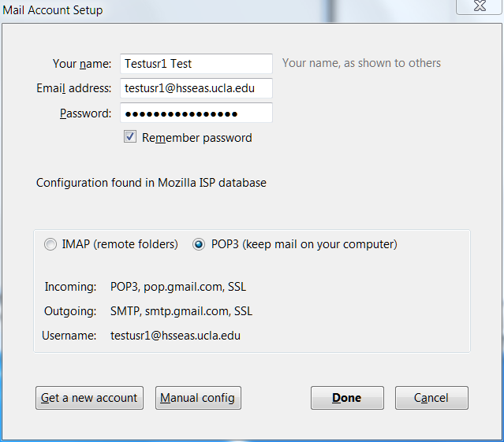Screen dimensions: 504x442
Task: Open Manual config settings
Action: [198, 398]
